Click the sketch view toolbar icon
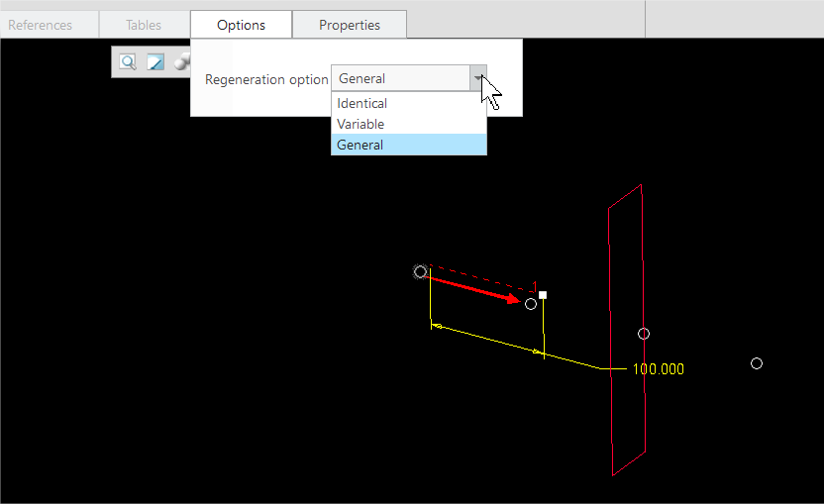 pos(155,62)
